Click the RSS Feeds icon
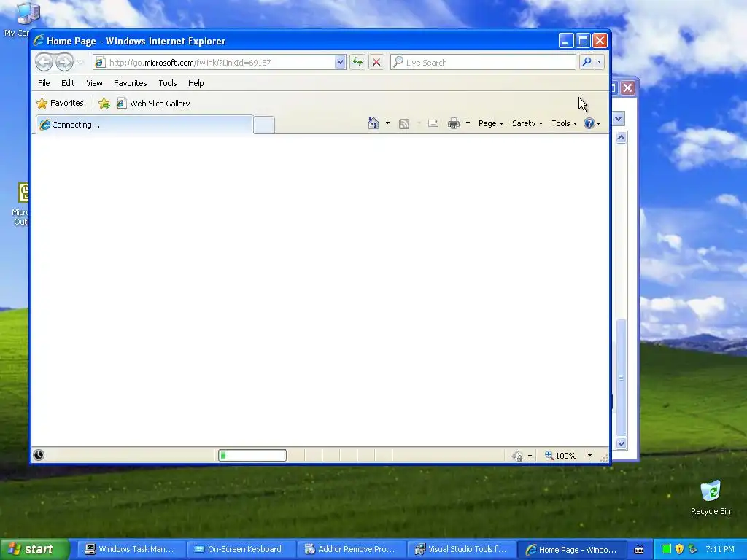This screenshot has height=560, width=747. [x=404, y=124]
